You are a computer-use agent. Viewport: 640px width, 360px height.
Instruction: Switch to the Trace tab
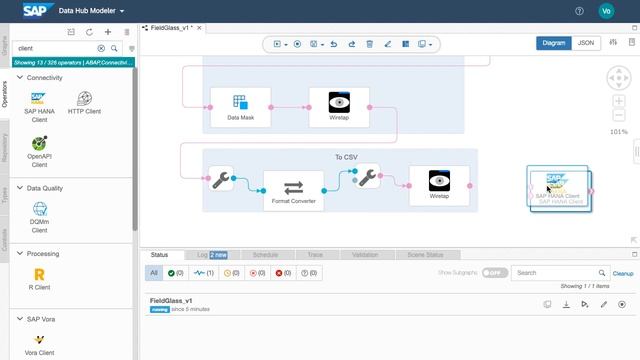point(315,255)
